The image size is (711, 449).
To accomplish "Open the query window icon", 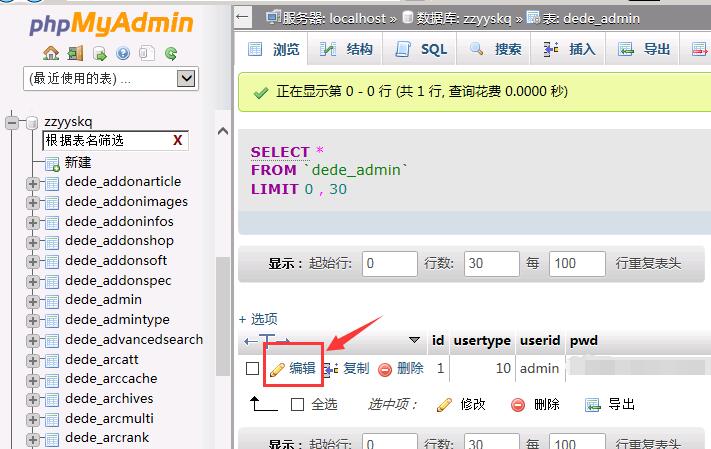I will (100, 54).
